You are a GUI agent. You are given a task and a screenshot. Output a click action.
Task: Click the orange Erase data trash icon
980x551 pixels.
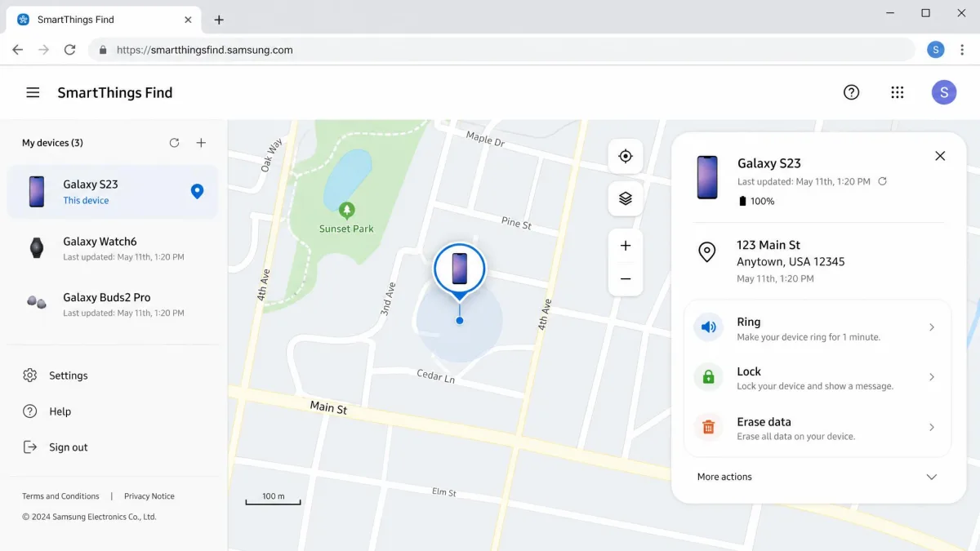[708, 427]
